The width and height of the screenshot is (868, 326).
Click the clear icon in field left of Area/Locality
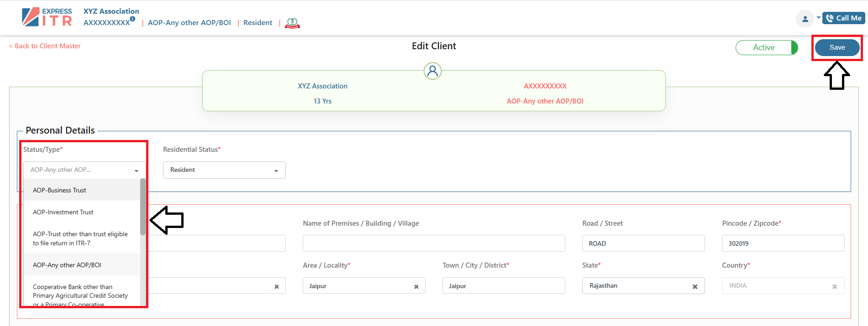(276, 287)
